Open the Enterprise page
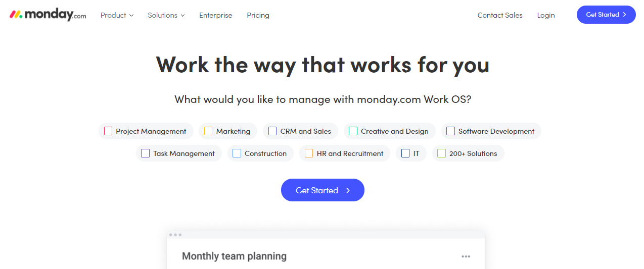644x269 pixels. pos(216,15)
